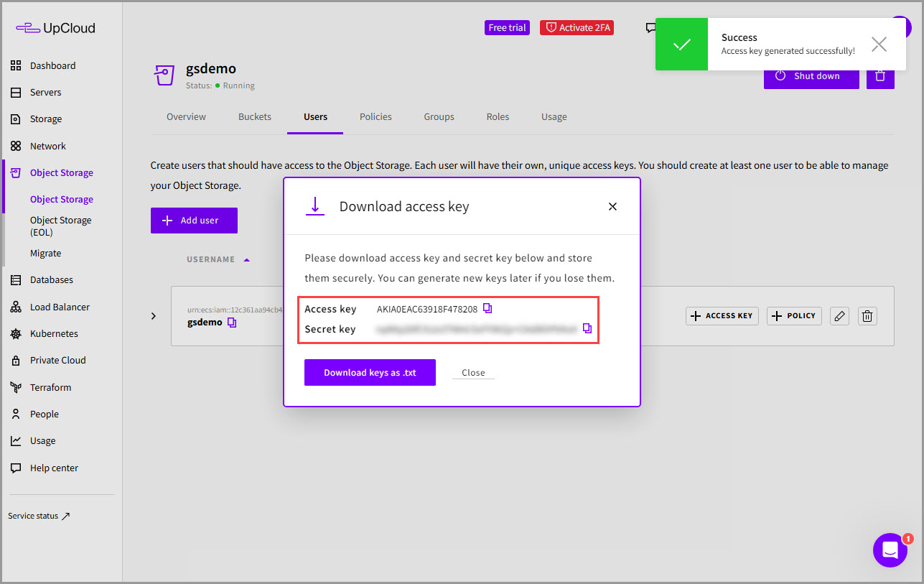Image resolution: width=924 pixels, height=584 pixels.
Task: Click the POLICY button for gsdemo
Action: [x=795, y=316]
